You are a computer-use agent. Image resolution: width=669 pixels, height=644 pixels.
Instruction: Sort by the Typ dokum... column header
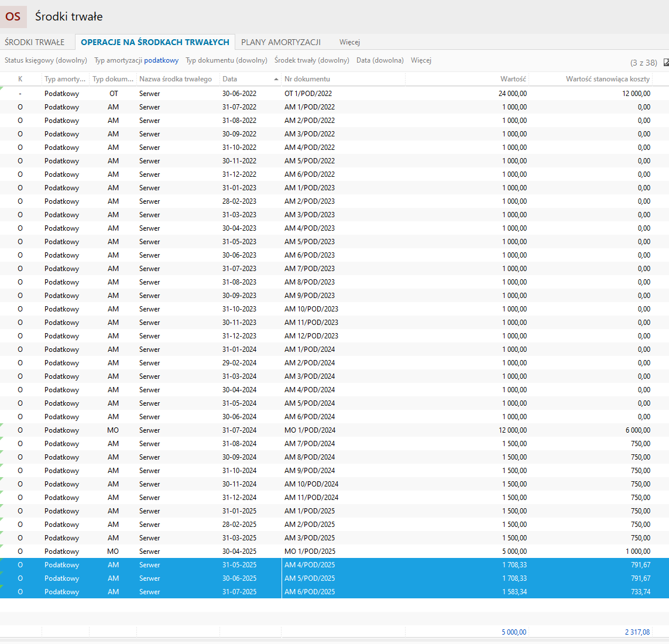112,79
